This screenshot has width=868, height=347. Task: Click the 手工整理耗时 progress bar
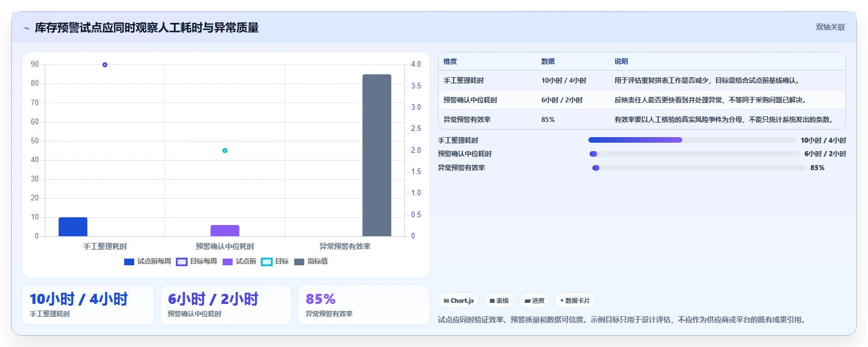(x=692, y=140)
